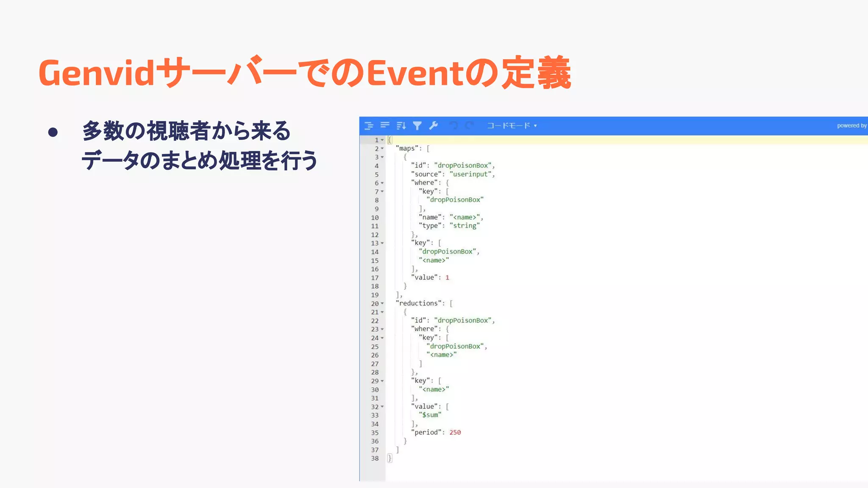Click "dropPoisonBox" id on line 4
The width and height of the screenshot is (868, 488).
pos(463,166)
